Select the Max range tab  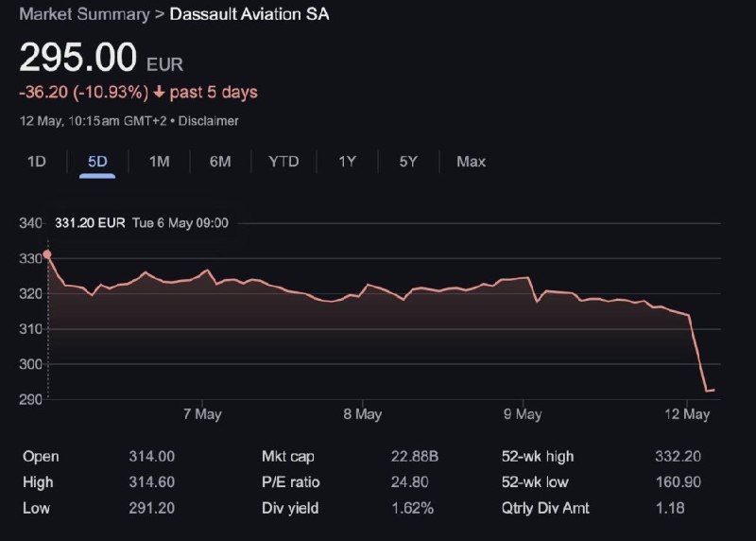(x=471, y=161)
